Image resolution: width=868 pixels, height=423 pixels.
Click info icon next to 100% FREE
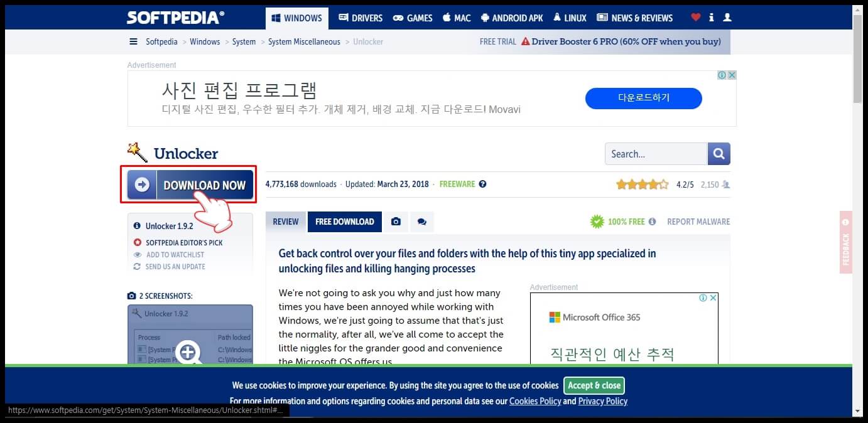[x=652, y=222]
